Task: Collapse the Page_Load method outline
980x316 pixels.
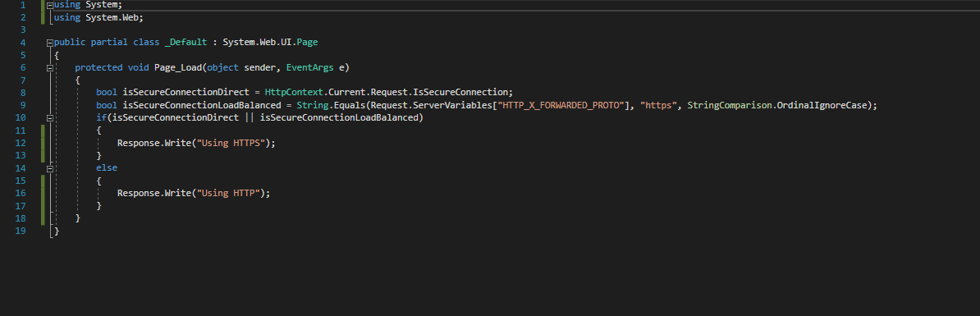Action: [x=50, y=68]
